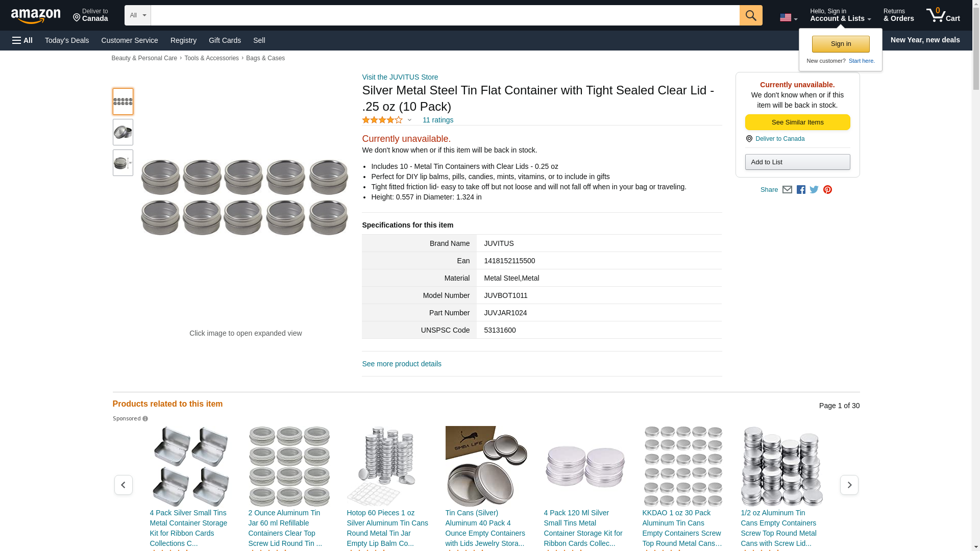Click the Add to List button
This screenshot has height=551, width=980.
[x=797, y=162]
